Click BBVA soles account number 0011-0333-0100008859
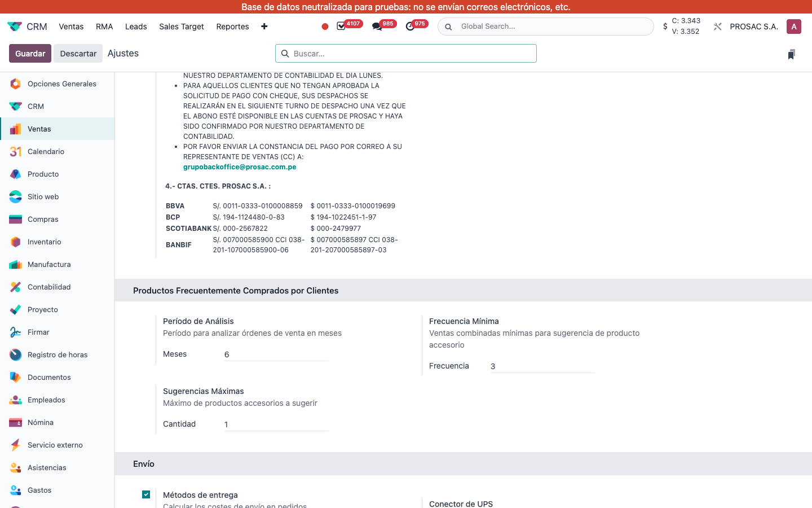Image resolution: width=812 pixels, height=508 pixels. coord(258,206)
